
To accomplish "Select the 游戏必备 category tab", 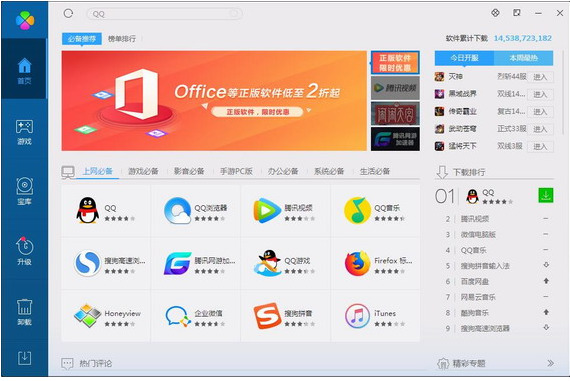I will tap(143, 171).
